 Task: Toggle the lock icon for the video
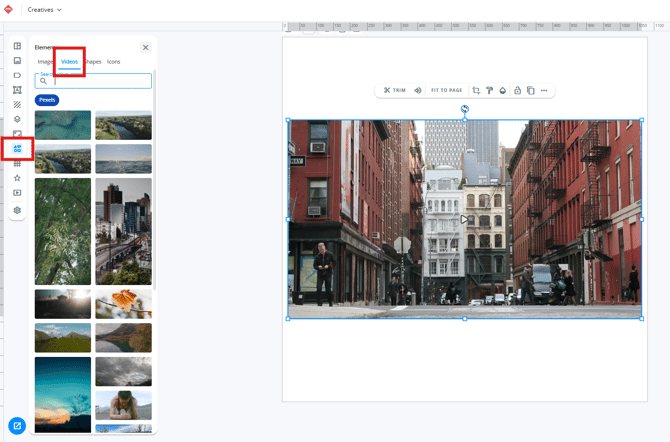pos(517,91)
